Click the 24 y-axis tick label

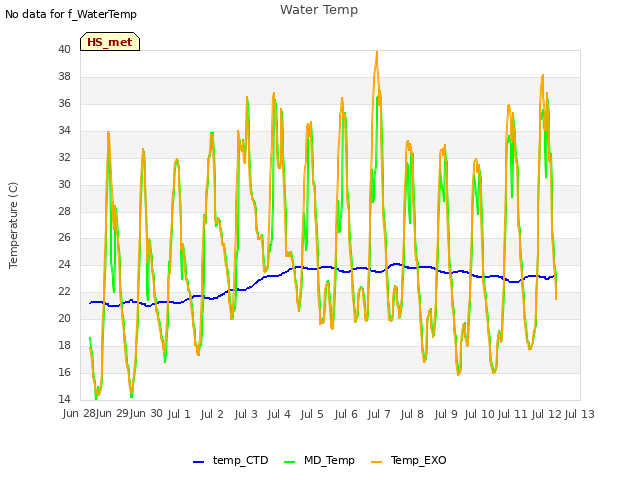64,264
